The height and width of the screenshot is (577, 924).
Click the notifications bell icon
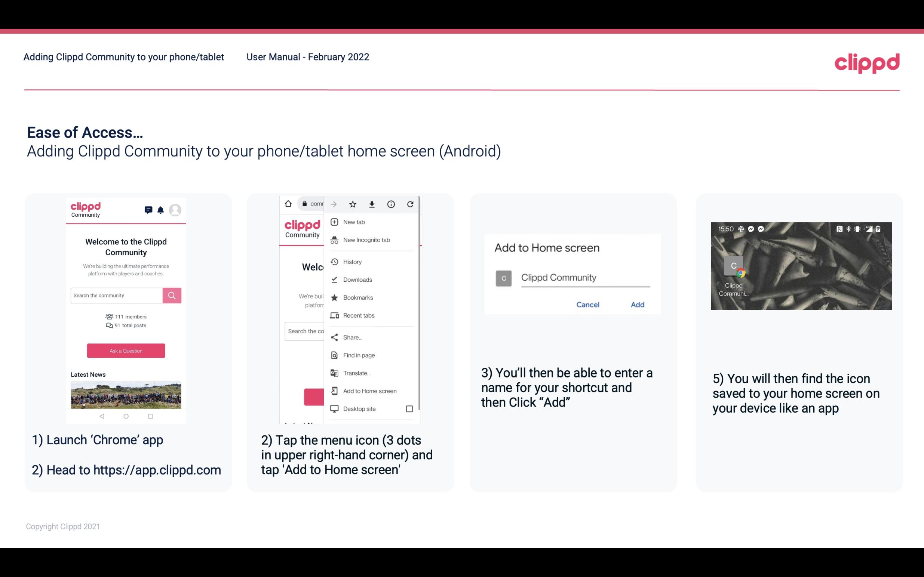pyautogui.click(x=161, y=211)
